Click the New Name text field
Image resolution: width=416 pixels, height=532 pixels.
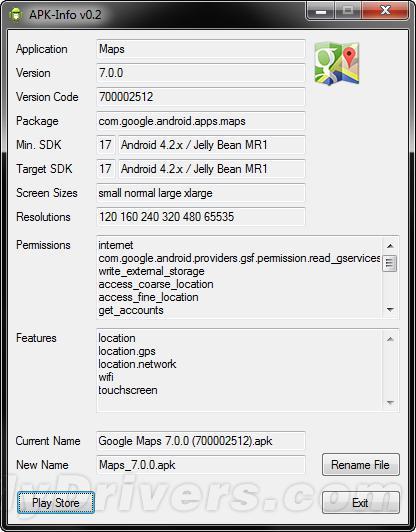[x=201, y=464]
